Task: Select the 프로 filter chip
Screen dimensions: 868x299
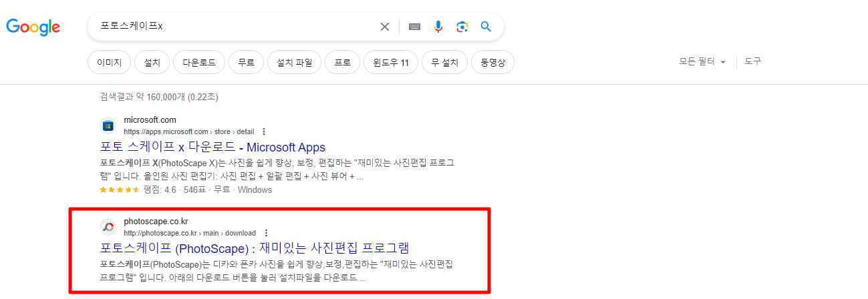Action: (343, 63)
